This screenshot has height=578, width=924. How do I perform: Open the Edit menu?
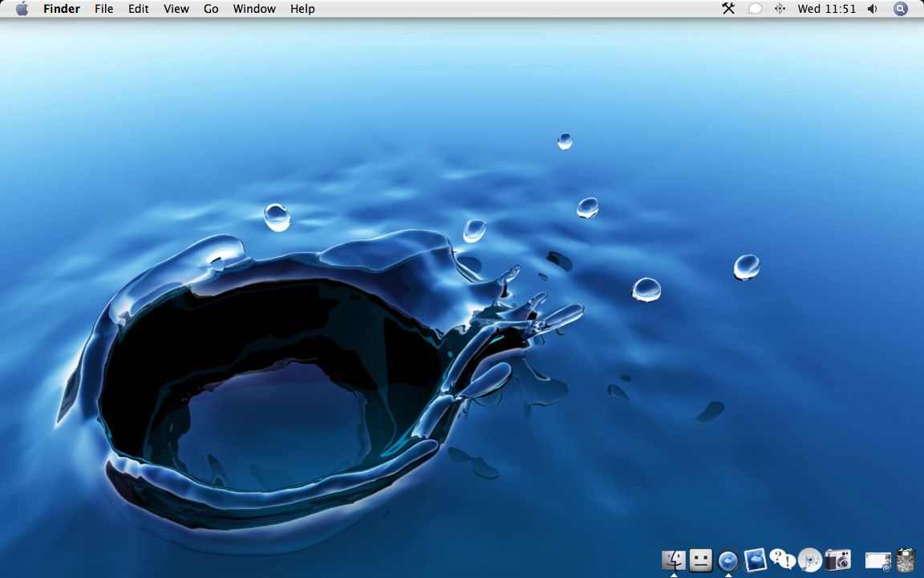[139, 9]
